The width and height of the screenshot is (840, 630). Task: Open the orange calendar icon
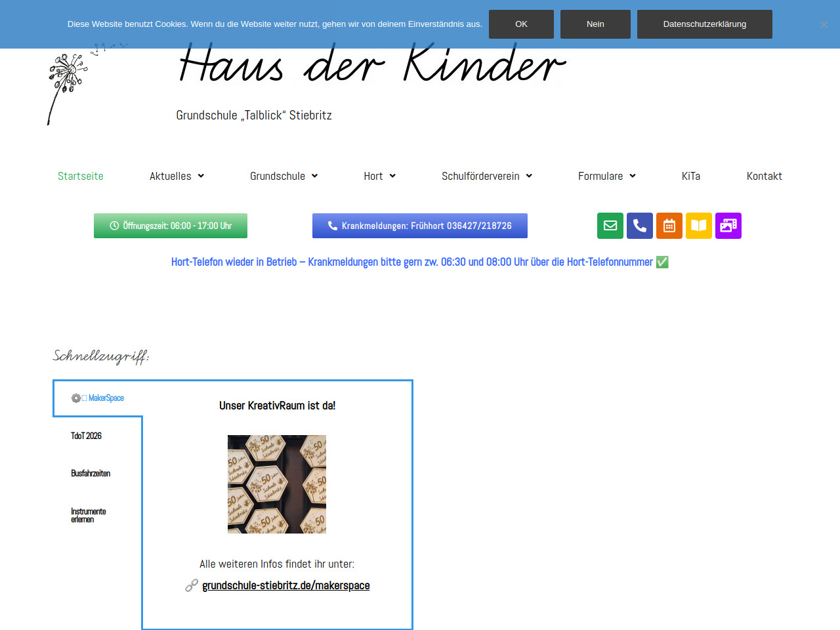(x=669, y=226)
